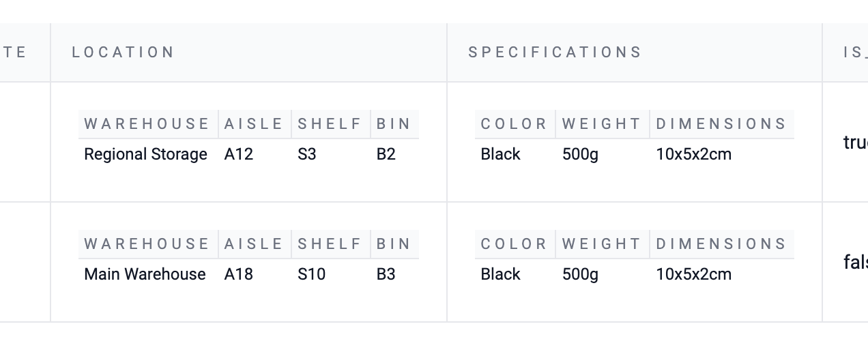Click WEIGHT sub-header in second row

pyautogui.click(x=601, y=244)
